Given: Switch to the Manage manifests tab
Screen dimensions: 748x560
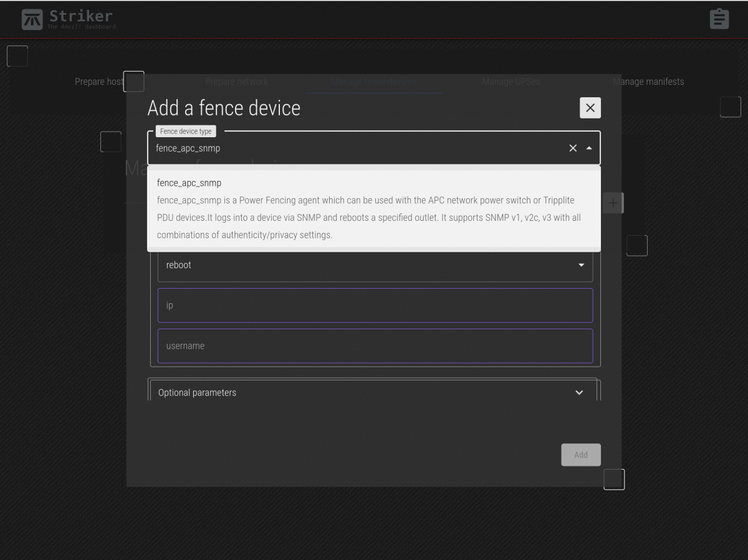Looking at the screenshot, I should pyautogui.click(x=648, y=82).
